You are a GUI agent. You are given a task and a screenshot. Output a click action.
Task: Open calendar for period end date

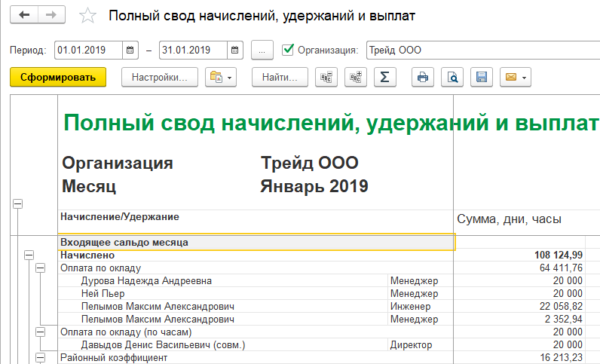235,50
